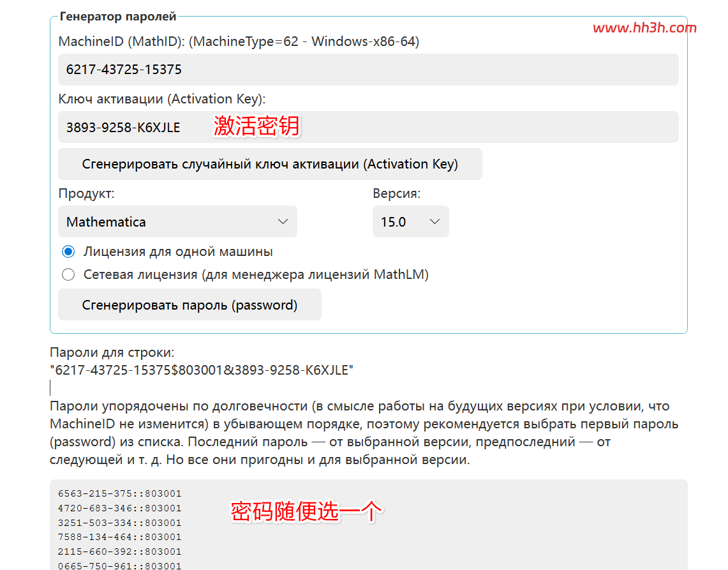
Task: Click the MachineID input field
Action: point(368,70)
